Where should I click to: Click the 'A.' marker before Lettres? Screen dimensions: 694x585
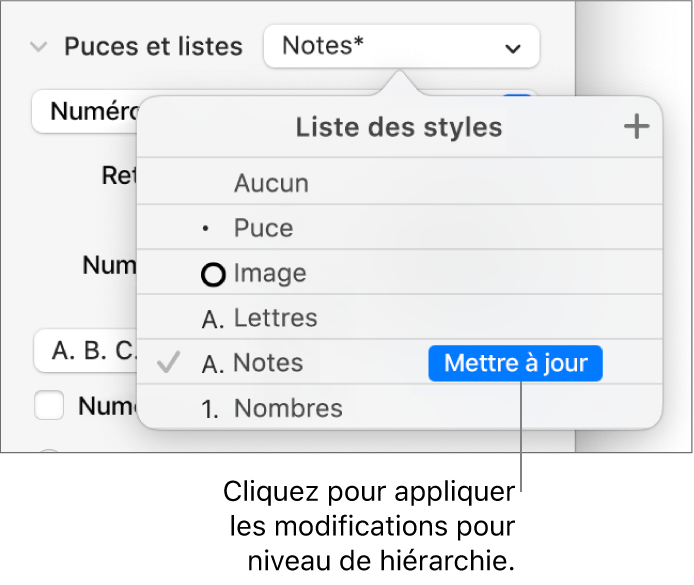tap(213, 319)
